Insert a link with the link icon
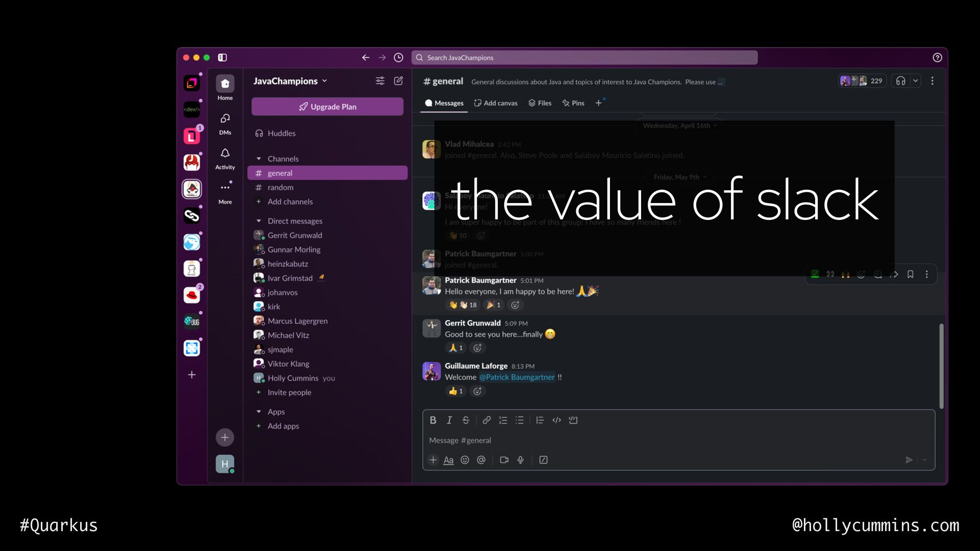The width and height of the screenshot is (980, 551). click(486, 420)
